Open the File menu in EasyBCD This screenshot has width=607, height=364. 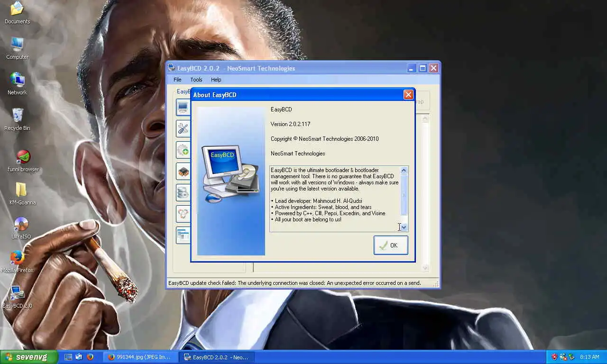point(177,80)
